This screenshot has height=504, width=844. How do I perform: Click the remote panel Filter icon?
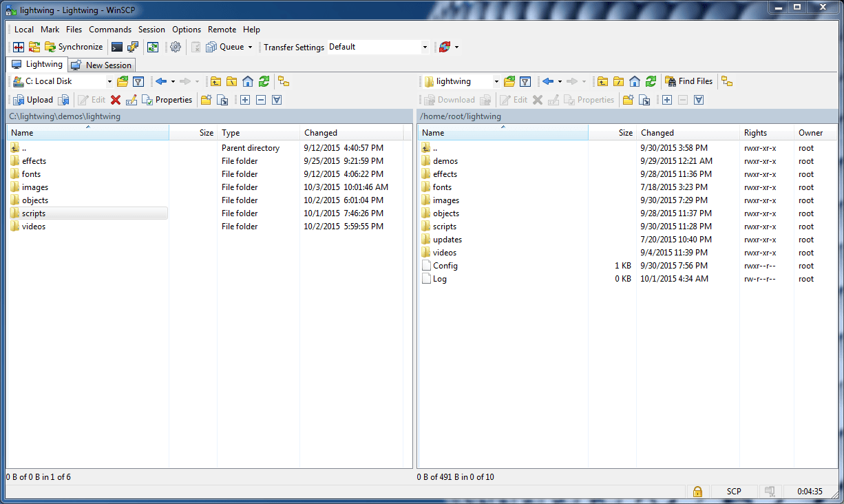[x=525, y=81]
